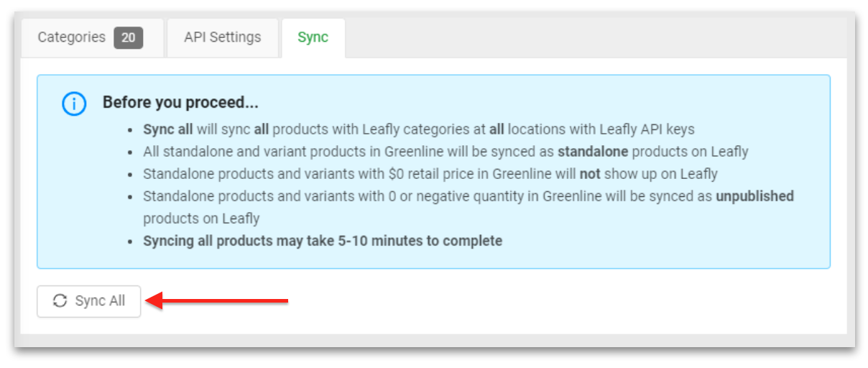Click the 20 count badge on Categories
Viewport: 868px width, 368px height.
pos(128,38)
